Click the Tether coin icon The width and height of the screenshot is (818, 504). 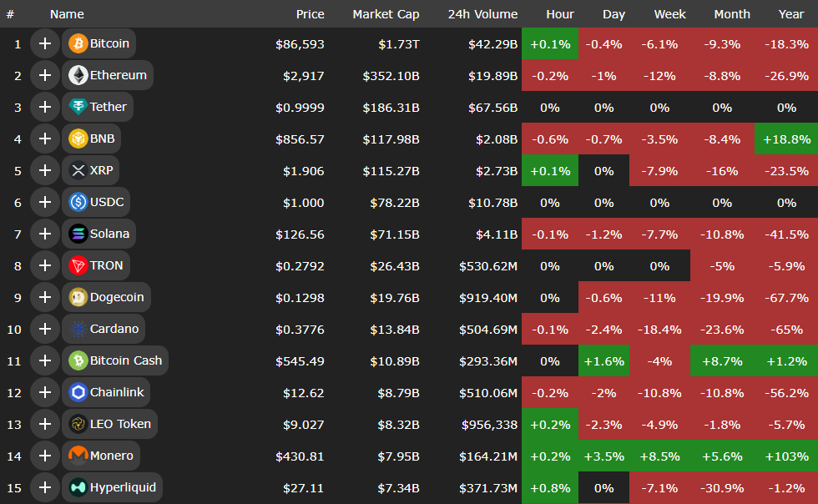coord(78,107)
